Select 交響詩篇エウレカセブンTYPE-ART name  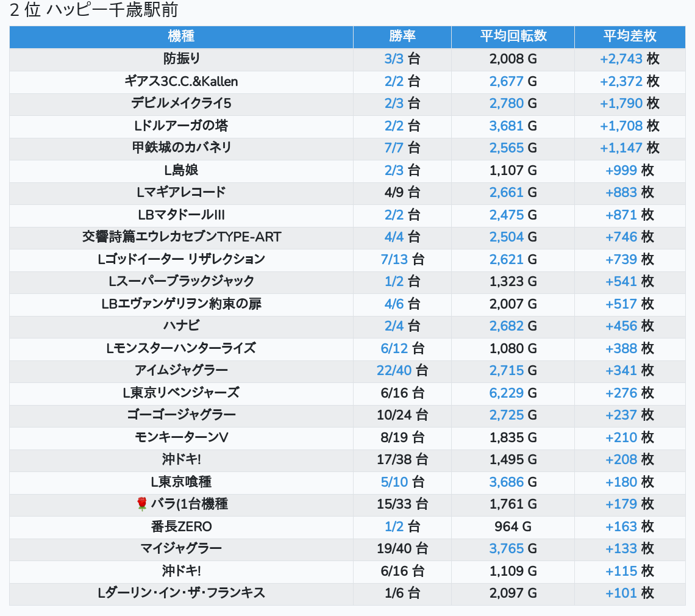(181, 237)
